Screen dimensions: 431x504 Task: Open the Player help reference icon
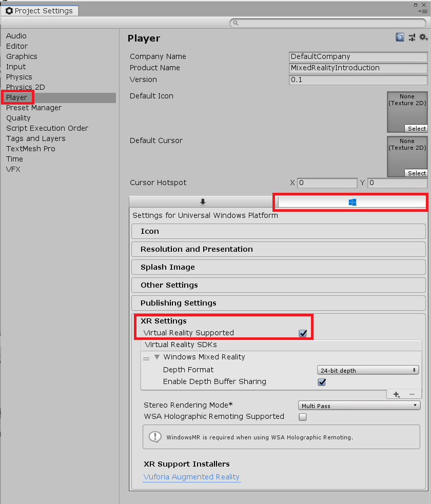tap(400, 37)
